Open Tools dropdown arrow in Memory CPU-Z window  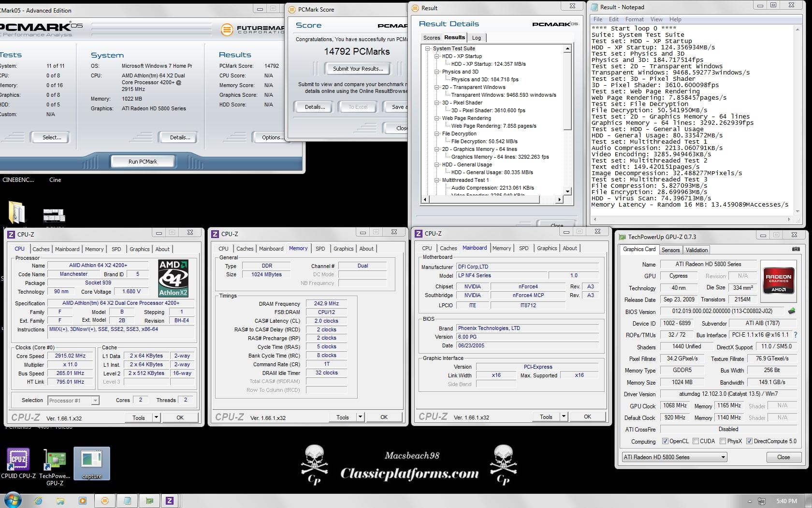click(360, 417)
